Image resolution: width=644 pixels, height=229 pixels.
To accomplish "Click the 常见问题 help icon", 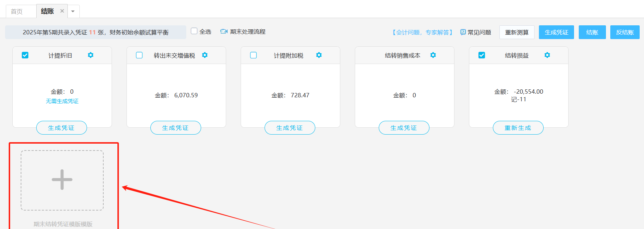I will point(463,32).
